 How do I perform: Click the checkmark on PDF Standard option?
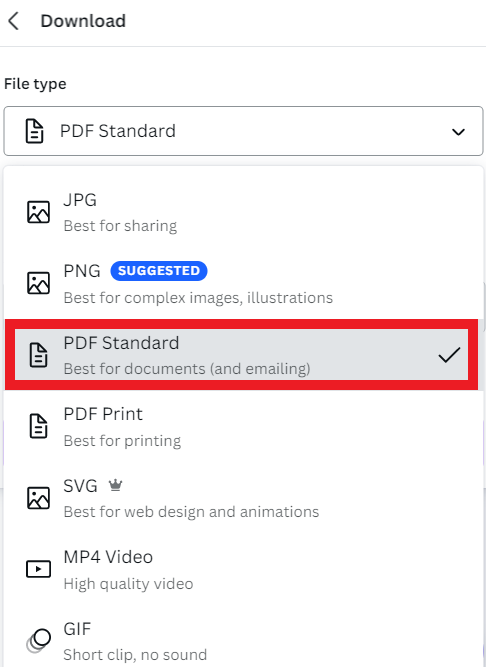pos(449,355)
